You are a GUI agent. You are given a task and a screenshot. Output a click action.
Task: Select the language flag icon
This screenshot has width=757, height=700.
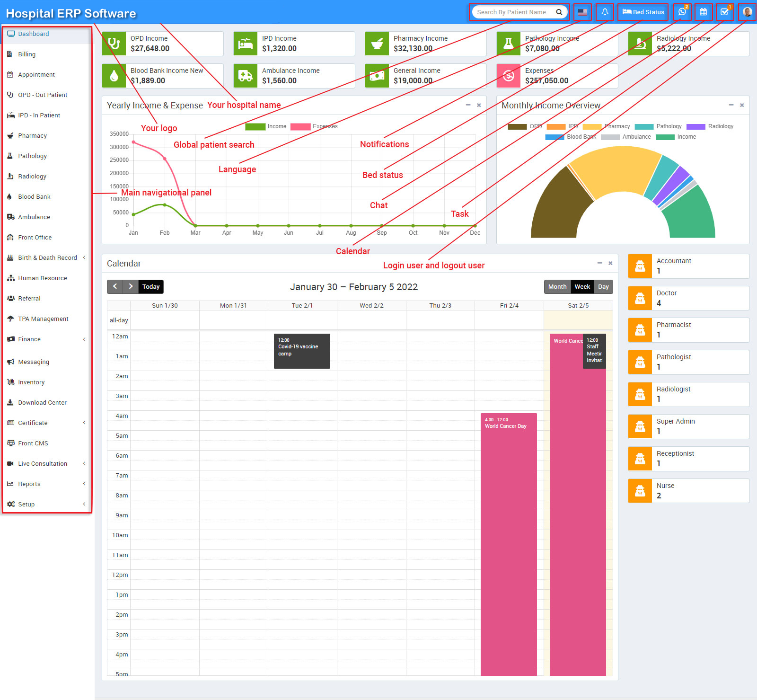coord(582,12)
